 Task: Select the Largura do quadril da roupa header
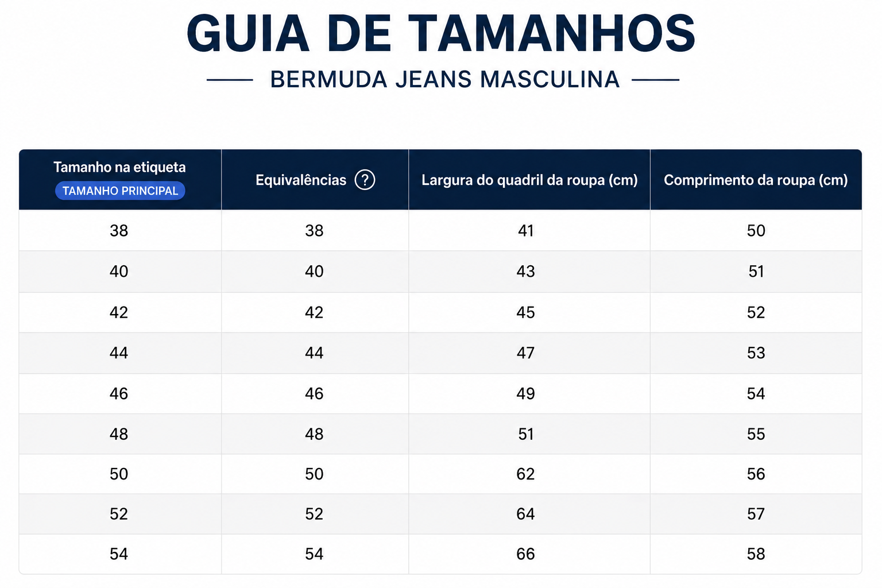pyautogui.click(x=529, y=180)
